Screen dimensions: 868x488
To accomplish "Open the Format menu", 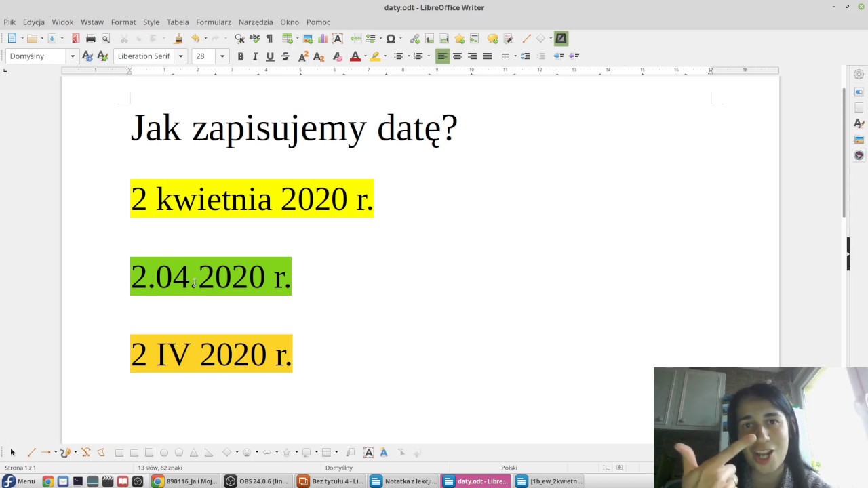I will coord(123,22).
